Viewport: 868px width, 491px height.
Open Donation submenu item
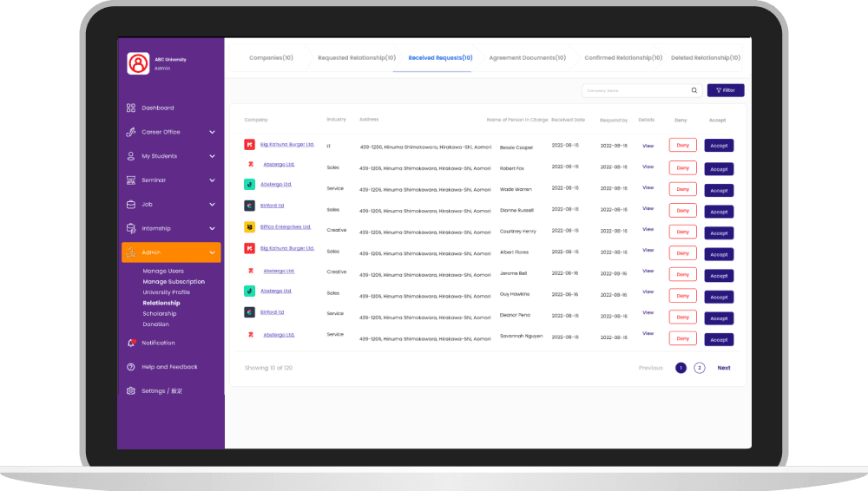point(155,324)
